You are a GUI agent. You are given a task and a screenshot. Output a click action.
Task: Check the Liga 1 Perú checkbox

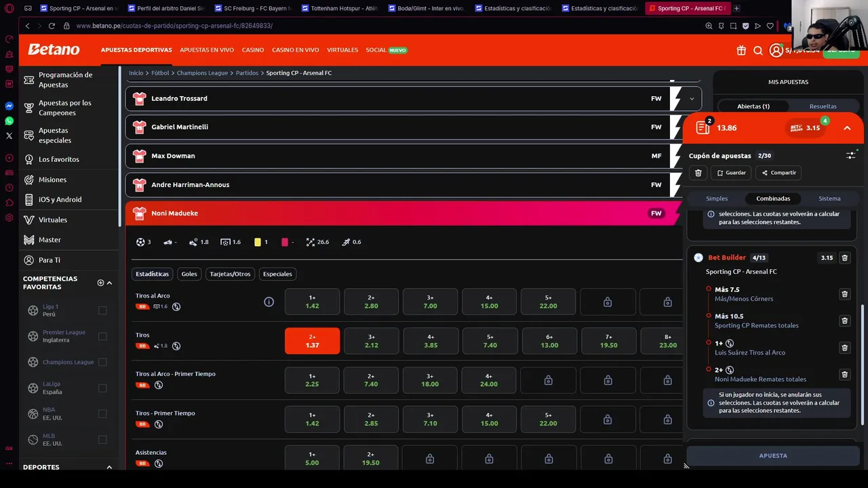click(x=102, y=310)
